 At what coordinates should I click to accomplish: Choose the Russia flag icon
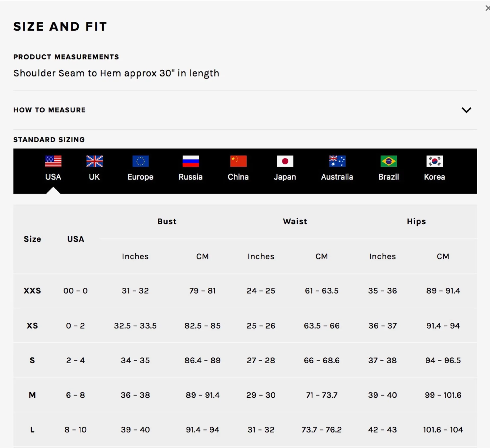pos(191,161)
